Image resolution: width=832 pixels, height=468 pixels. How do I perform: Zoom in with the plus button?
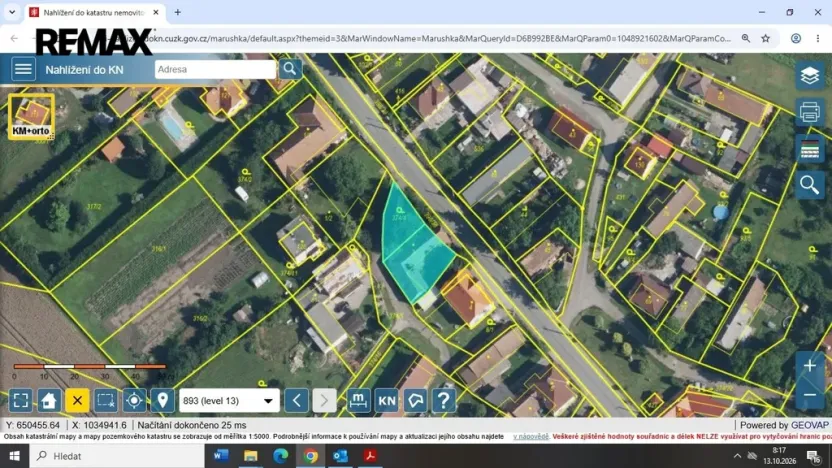pyautogui.click(x=810, y=366)
